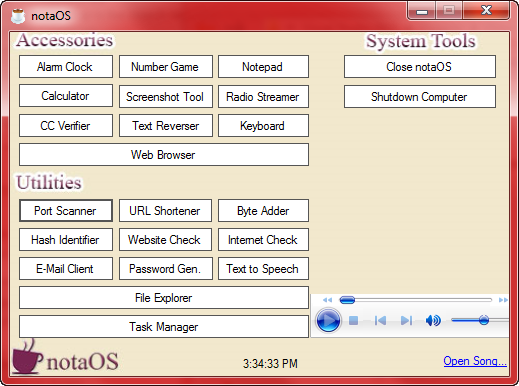Click the clock time 3:34:33 PM
The image size is (519, 386).
pyautogui.click(x=270, y=364)
